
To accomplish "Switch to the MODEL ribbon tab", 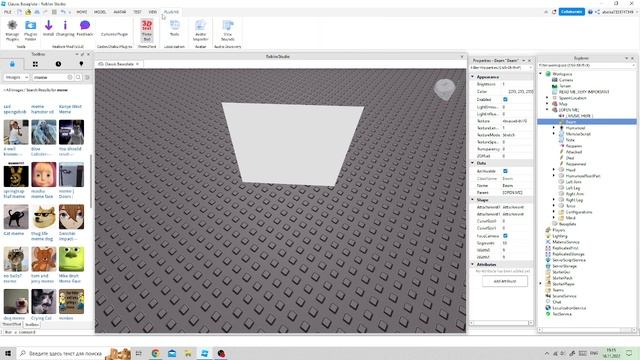I will 100,12.
